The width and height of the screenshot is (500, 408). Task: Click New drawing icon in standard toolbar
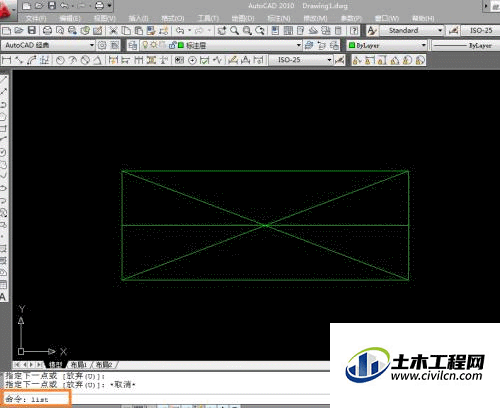click(6, 31)
